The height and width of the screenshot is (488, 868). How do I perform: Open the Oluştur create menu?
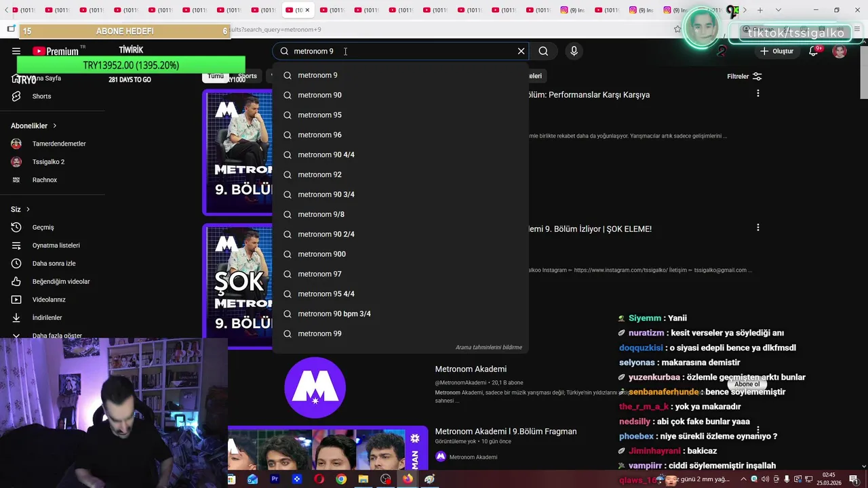point(776,52)
